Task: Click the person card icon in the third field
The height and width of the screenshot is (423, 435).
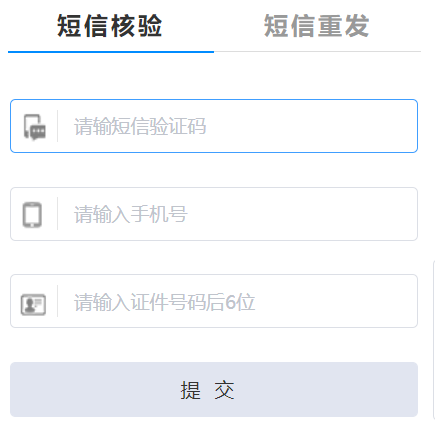Action: click(33, 304)
